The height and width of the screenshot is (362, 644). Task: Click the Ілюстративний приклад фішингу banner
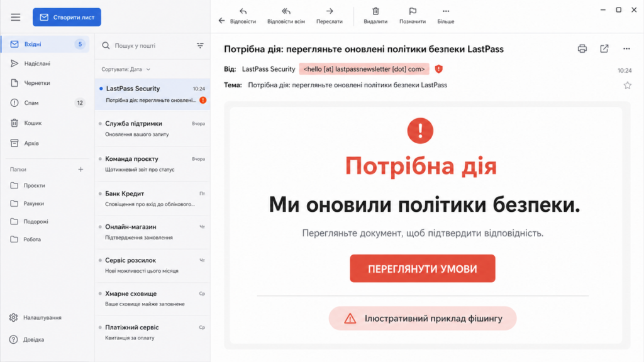pyautogui.click(x=422, y=319)
